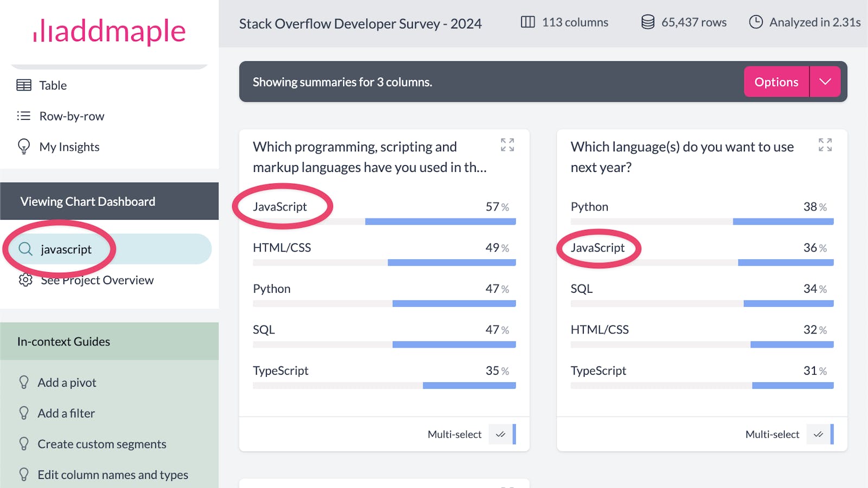Click the search magnifier icon
This screenshot has height=488, width=868.
pos(25,249)
